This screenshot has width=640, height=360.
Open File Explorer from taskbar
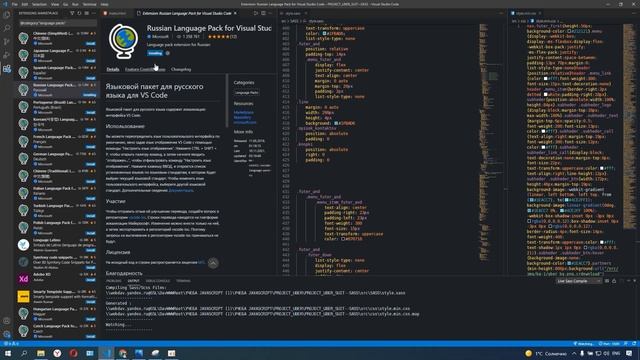pyautogui.click(x=40, y=353)
